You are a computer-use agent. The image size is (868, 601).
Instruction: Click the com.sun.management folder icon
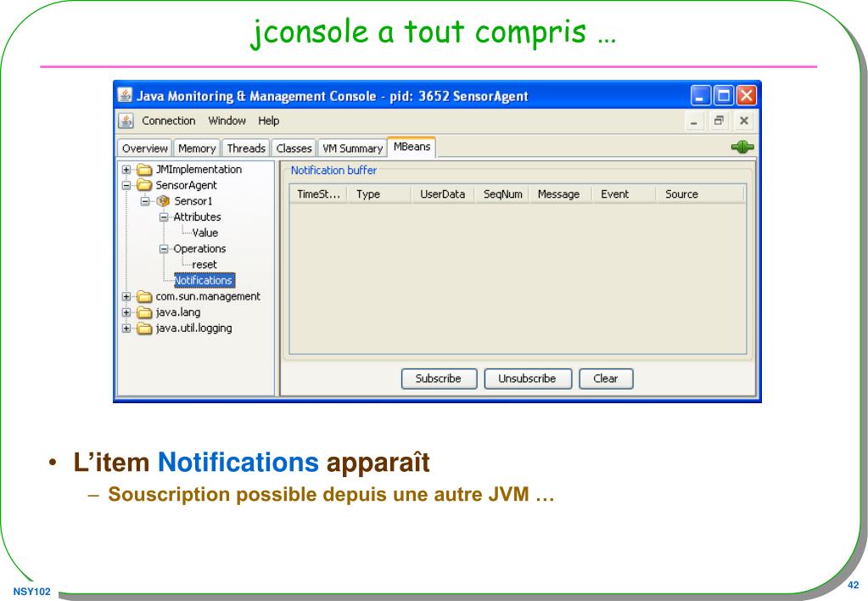144,296
